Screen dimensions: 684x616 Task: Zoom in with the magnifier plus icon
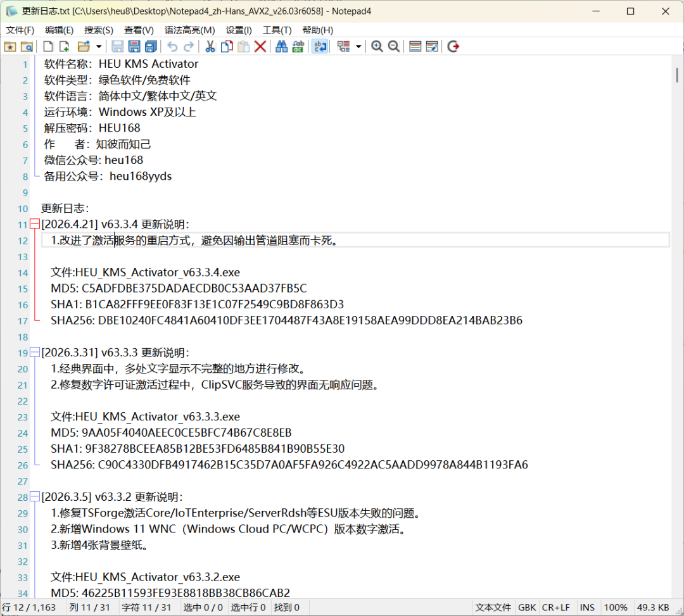click(x=377, y=47)
